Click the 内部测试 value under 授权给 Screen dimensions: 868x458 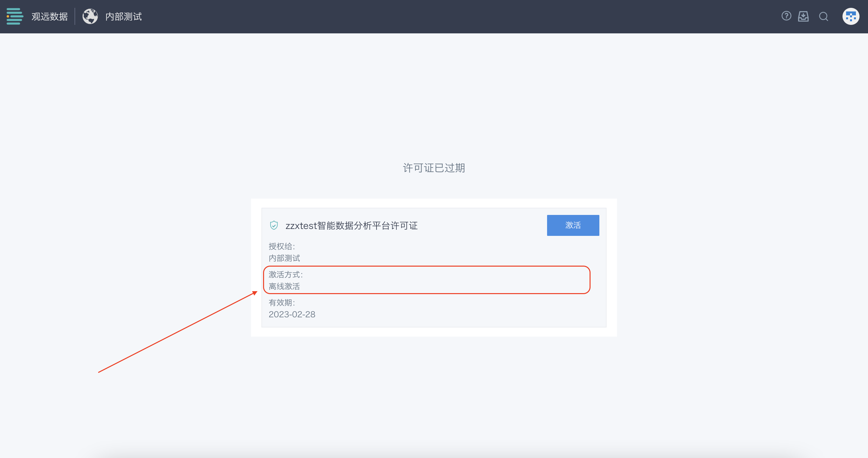(x=284, y=258)
